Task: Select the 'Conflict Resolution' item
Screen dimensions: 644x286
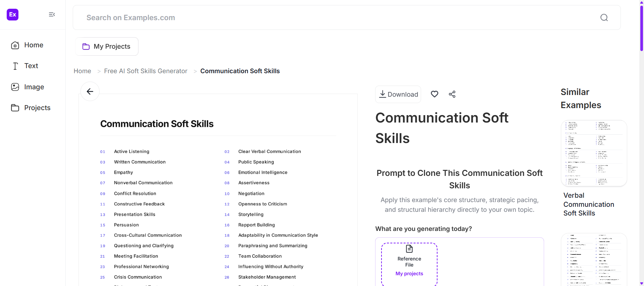Action: [135, 193]
